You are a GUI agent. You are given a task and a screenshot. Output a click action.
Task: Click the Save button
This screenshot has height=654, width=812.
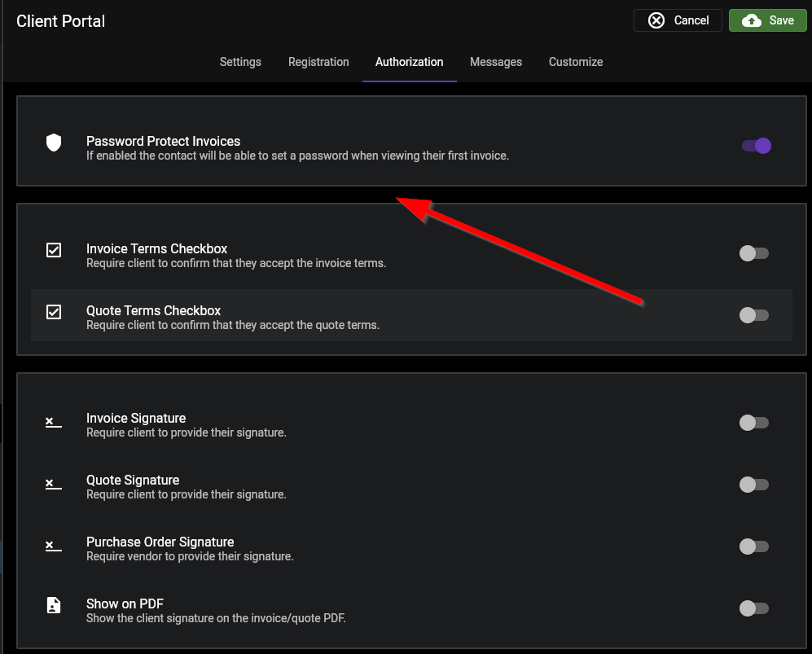767,20
